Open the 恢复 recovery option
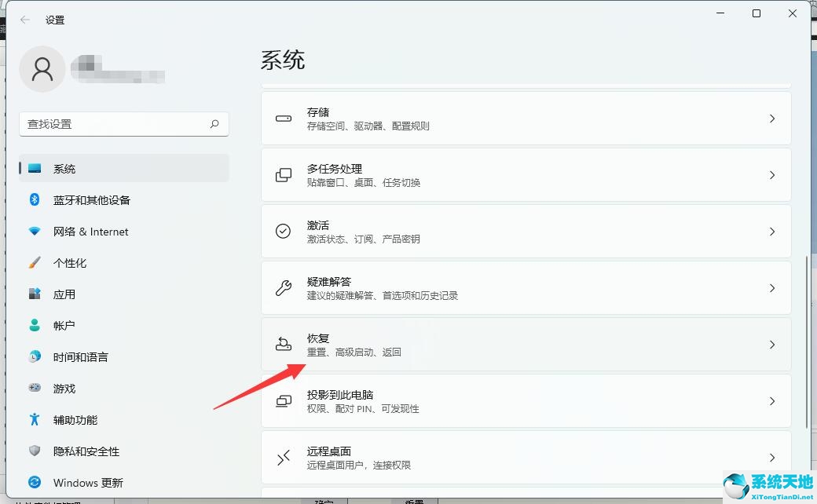The image size is (817, 504). [x=526, y=344]
